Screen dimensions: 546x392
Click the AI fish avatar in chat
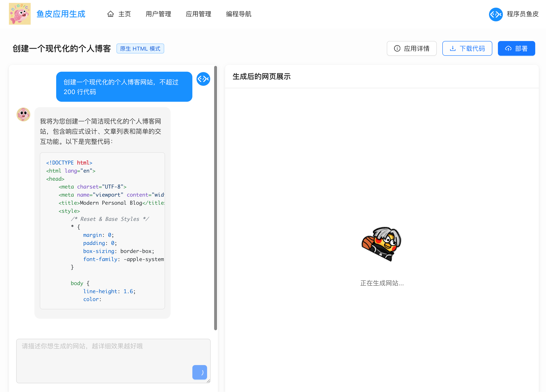23,114
